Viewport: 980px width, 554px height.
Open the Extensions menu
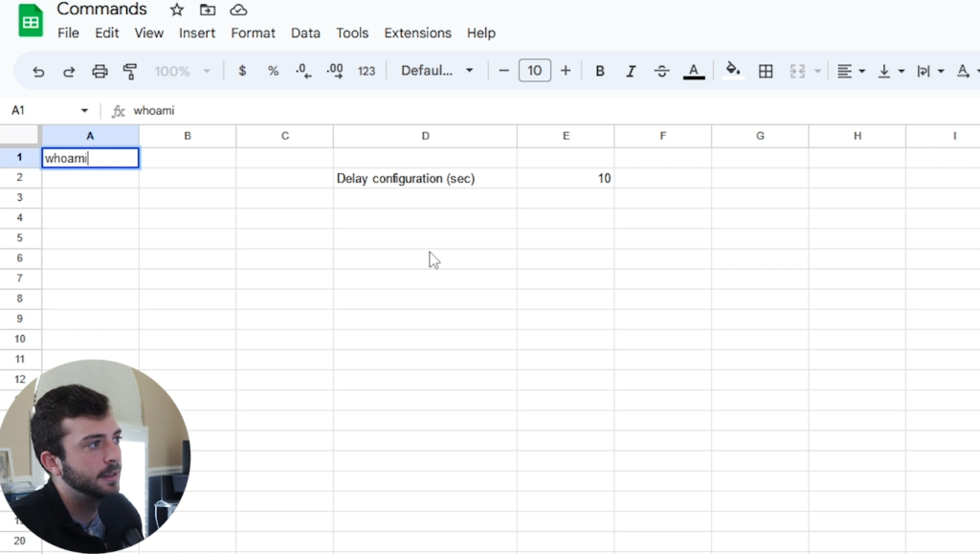tap(417, 33)
